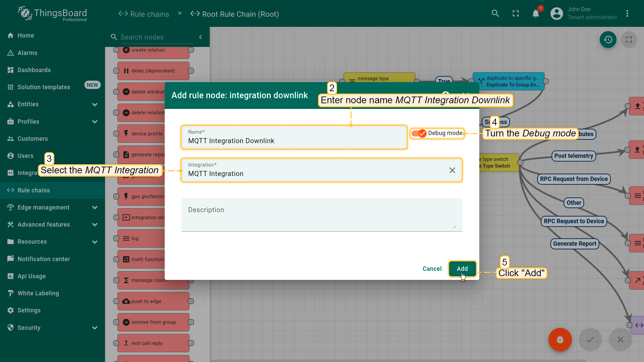Go to Notification center page
Screen dimensions: 644x362
click(x=44, y=259)
